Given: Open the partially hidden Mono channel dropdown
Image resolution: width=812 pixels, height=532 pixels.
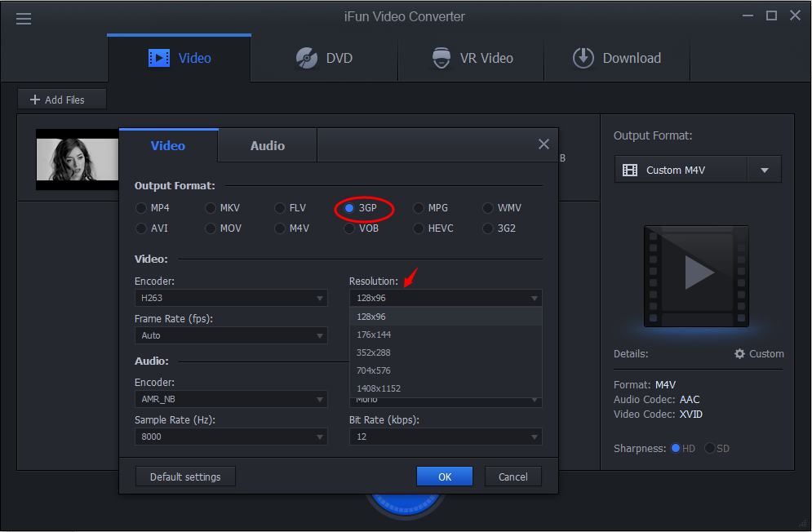Looking at the screenshot, I should point(446,402).
